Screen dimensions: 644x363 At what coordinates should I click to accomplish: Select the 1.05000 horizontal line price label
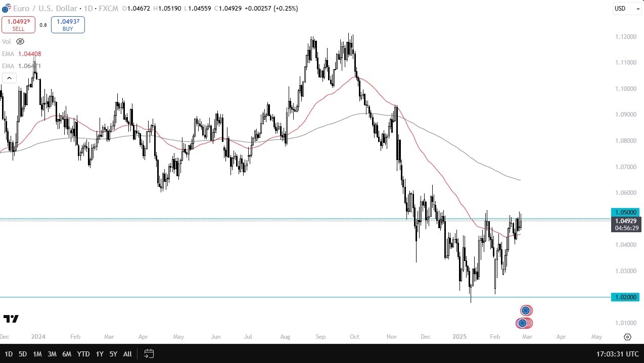point(625,213)
